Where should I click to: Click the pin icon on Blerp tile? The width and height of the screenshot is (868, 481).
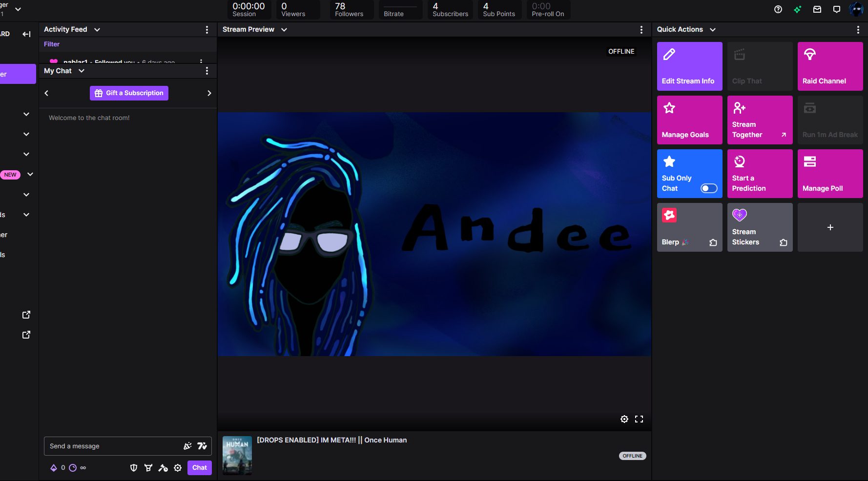(x=713, y=242)
